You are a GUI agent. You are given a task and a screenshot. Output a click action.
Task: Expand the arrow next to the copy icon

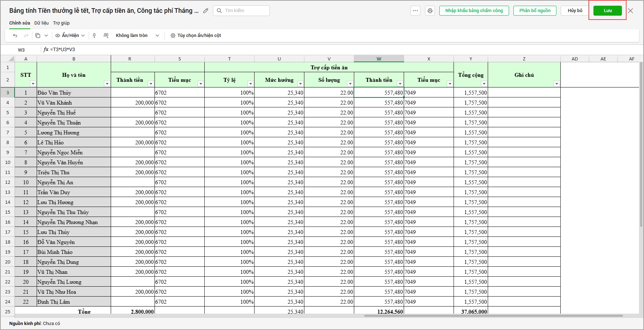46,36
